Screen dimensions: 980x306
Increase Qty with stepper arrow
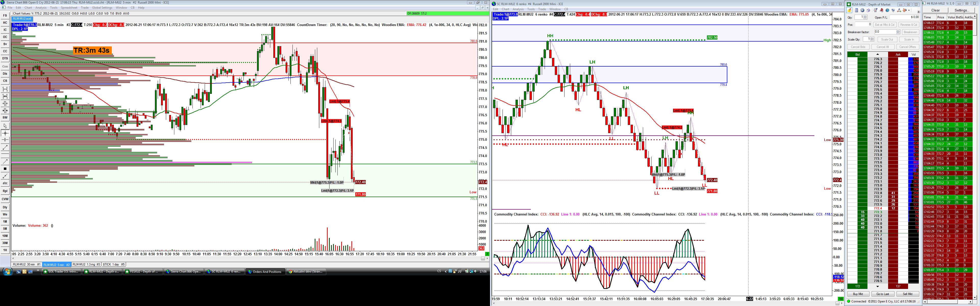(x=865, y=16)
